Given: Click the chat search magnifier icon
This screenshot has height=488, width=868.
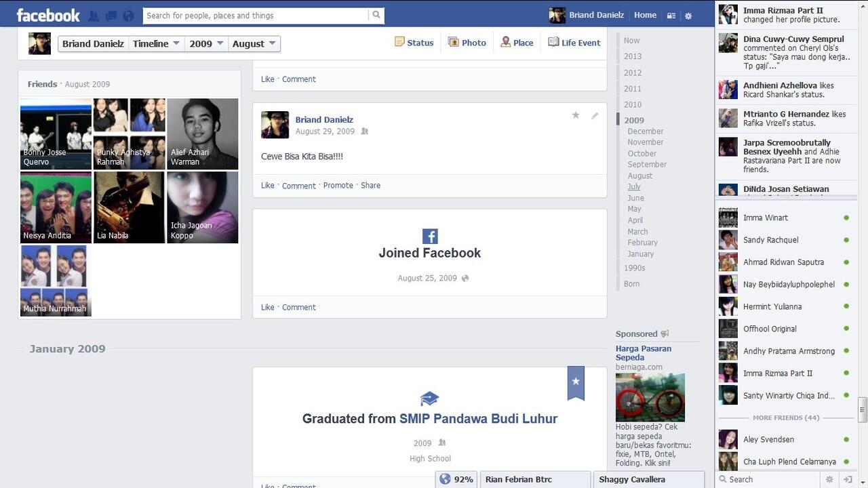Looking at the screenshot, I should pyautogui.click(x=723, y=479).
